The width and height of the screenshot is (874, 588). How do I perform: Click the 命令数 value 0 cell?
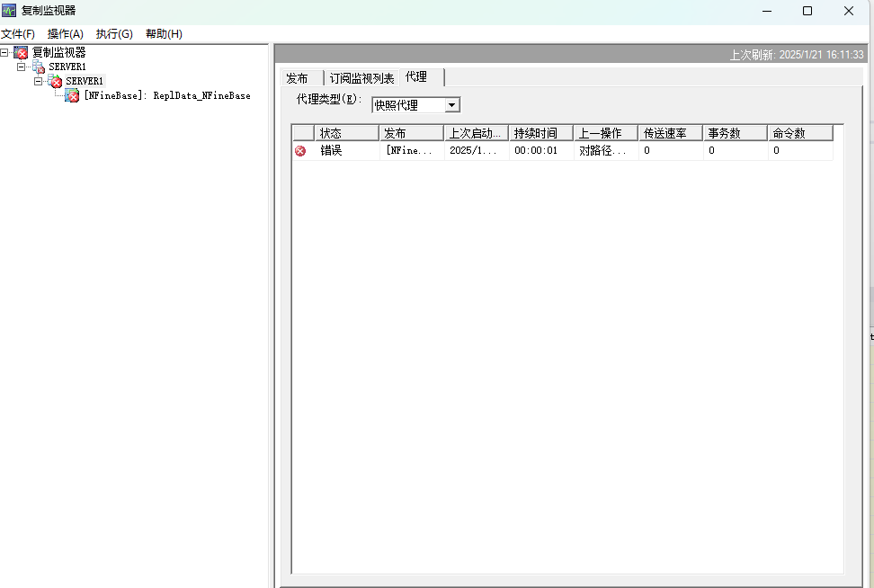800,150
